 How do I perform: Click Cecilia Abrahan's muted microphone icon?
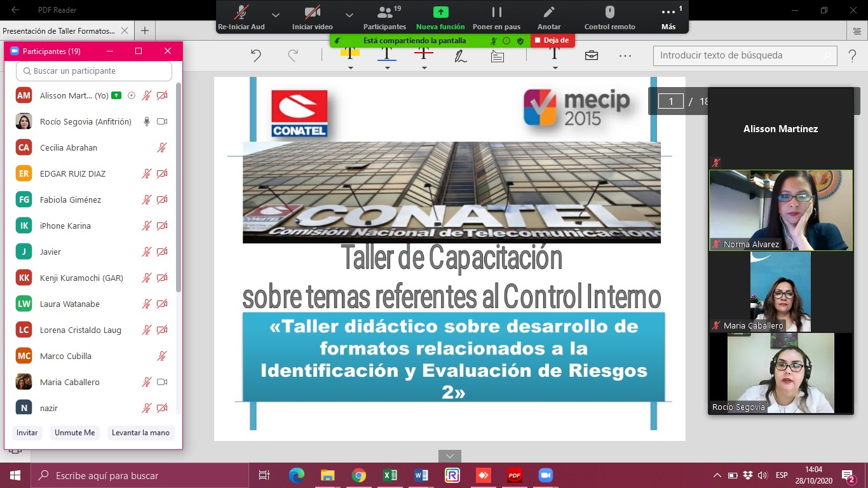point(162,147)
